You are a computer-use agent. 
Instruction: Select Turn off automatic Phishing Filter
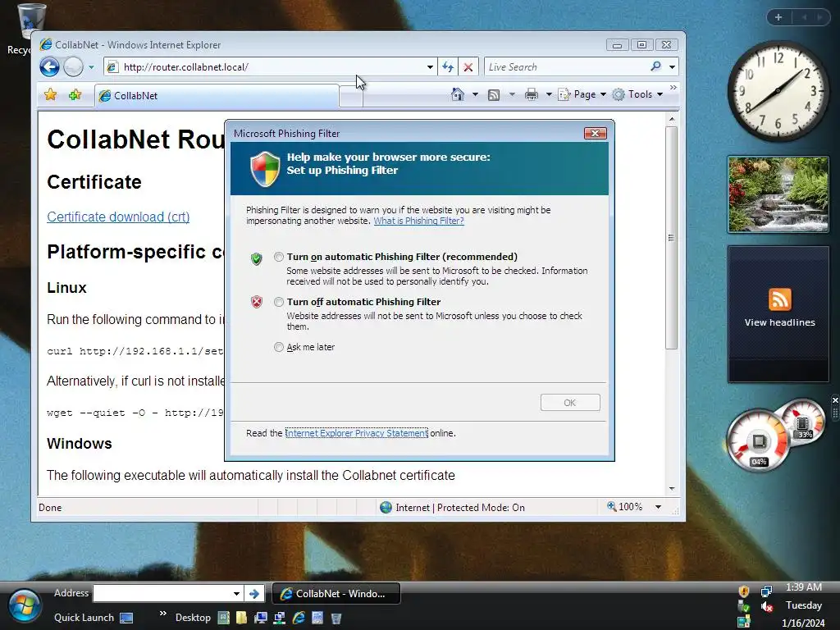point(279,302)
